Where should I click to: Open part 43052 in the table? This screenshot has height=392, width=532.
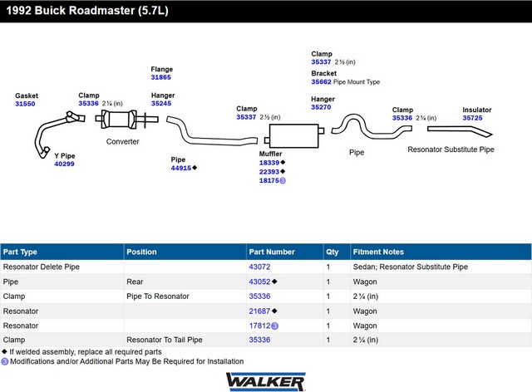click(259, 282)
